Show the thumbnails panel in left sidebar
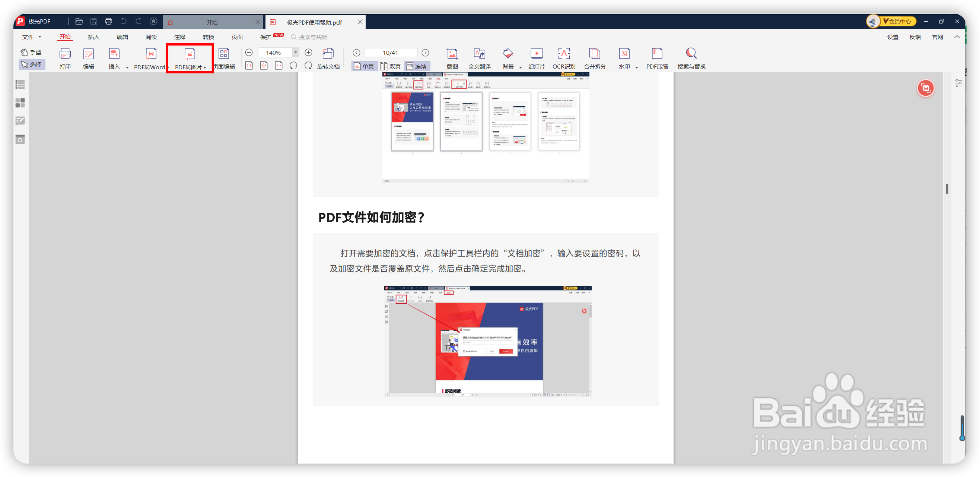The image size is (980, 477). pyautogui.click(x=20, y=103)
